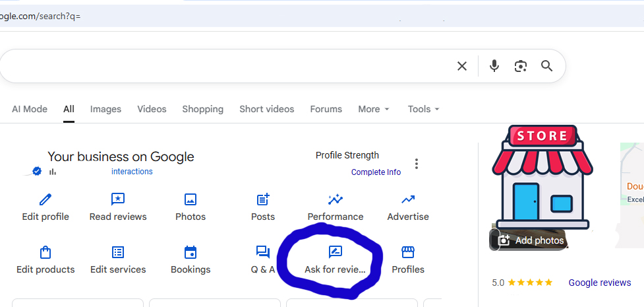This screenshot has height=307, width=644.
Task: Click the browser address bar URL
Action: pos(40,17)
